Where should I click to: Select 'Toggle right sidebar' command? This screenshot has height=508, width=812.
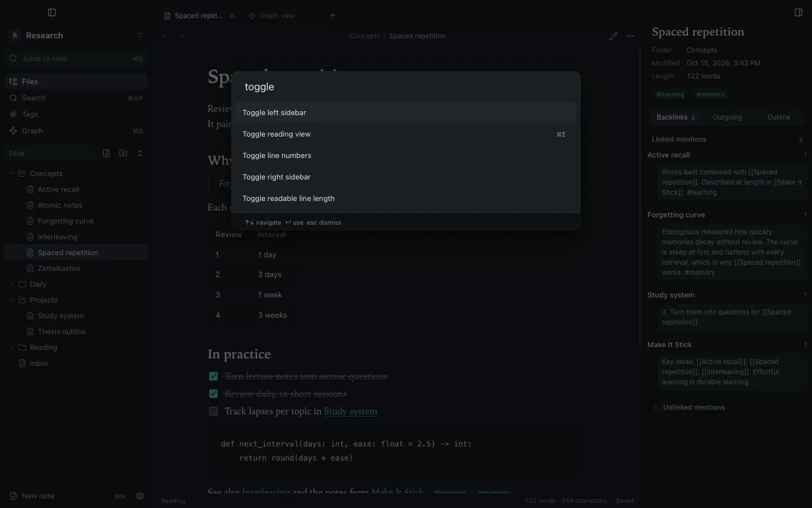tap(406, 177)
